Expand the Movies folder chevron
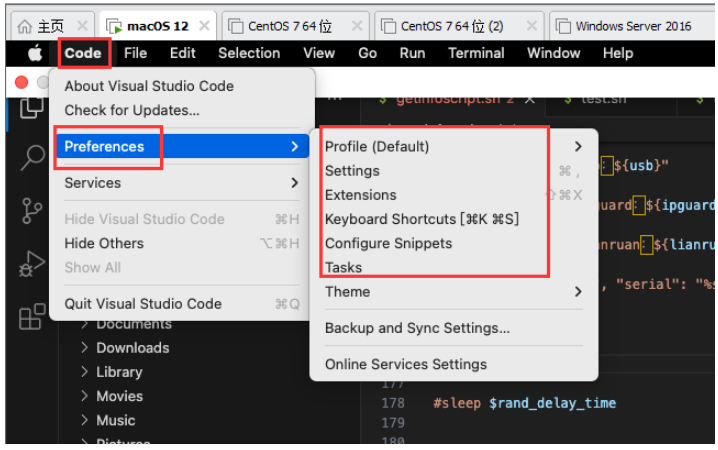 point(84,396)
